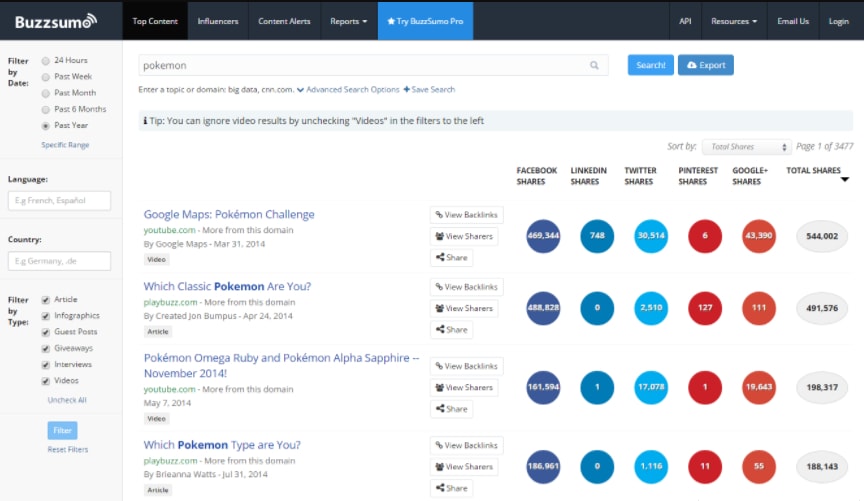Viewport: 864px width, 501px height.
Task: Uncheck the Giveaways checkbox
Action: (46, 348)
